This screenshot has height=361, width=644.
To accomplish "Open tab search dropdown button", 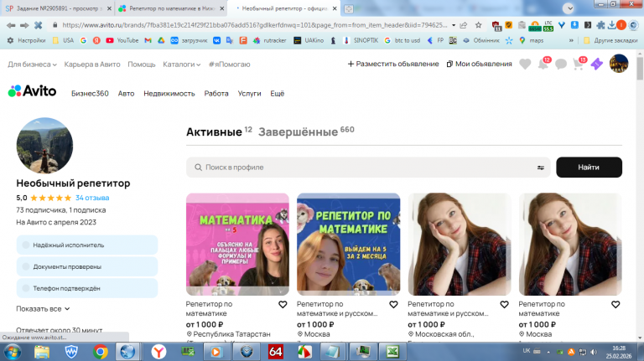I will 569,8.
